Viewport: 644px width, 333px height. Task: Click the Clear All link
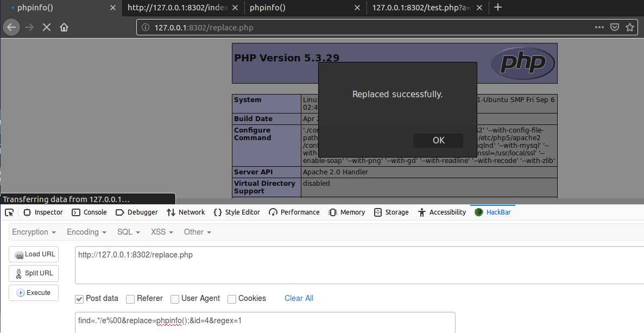299,298
